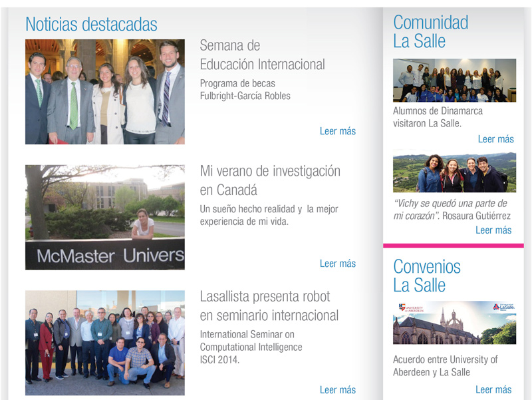Image resolution: width=532 pixels, height=400 pixels.
Task: Select the headline Mi verano de investigación en Canadá
Action: coord(269,180)
